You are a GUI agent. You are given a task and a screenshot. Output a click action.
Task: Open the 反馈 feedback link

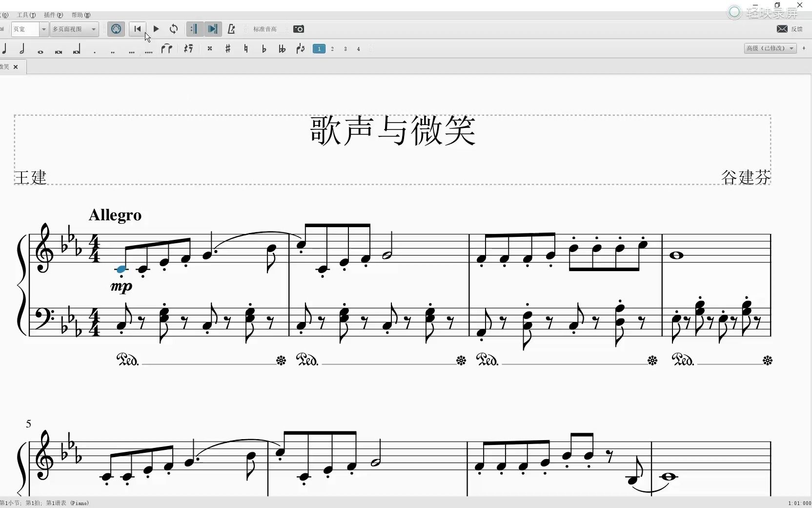point(790,29)
